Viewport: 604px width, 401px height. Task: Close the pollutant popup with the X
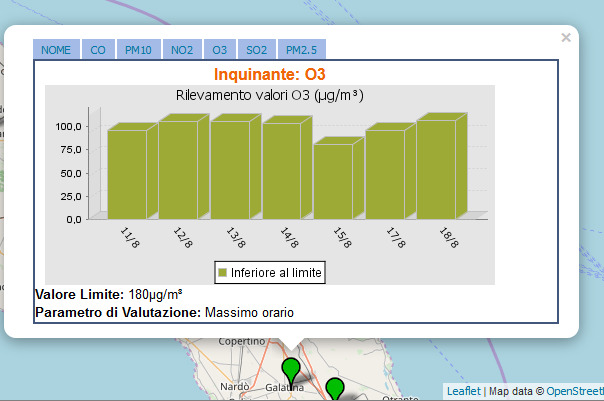coord(566,38)
